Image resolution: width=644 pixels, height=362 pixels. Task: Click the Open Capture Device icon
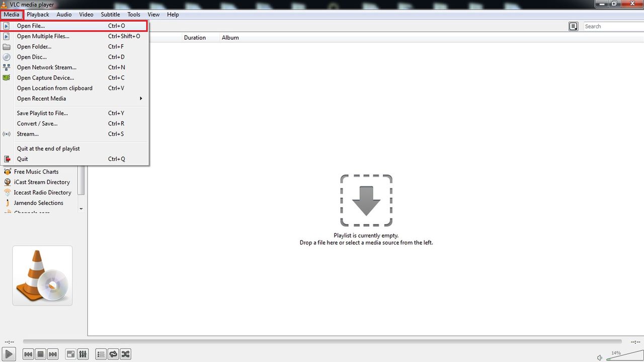(x=7, y=78)
